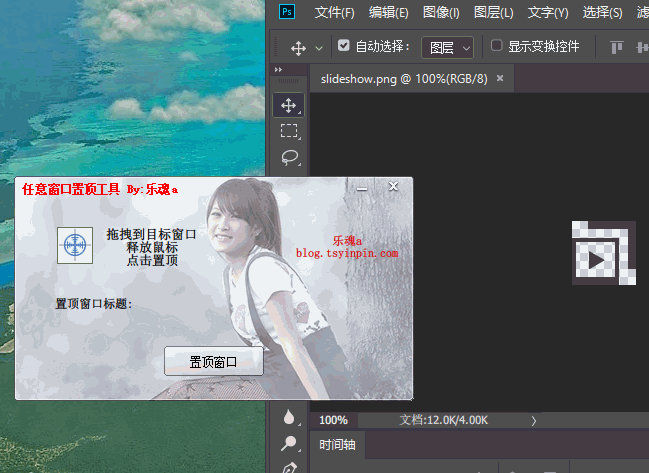
Task: Open the 图层(L) menu
Action: click(x=494, y=13)
